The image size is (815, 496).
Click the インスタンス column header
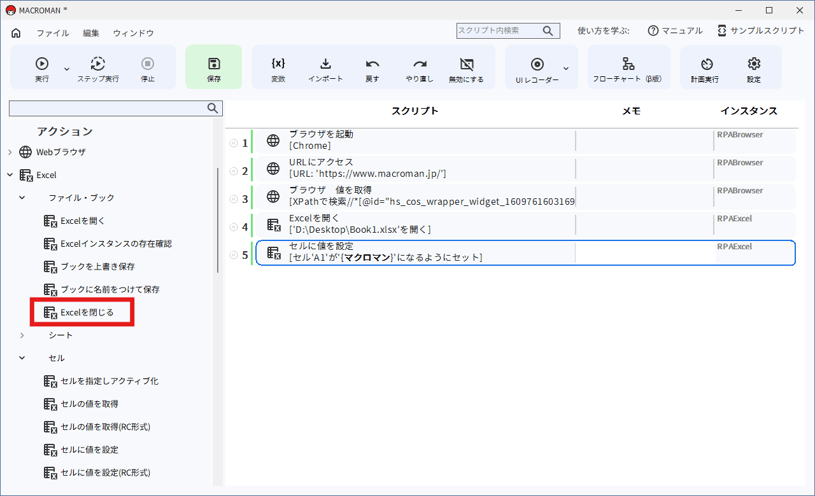[x=749, y=111]
